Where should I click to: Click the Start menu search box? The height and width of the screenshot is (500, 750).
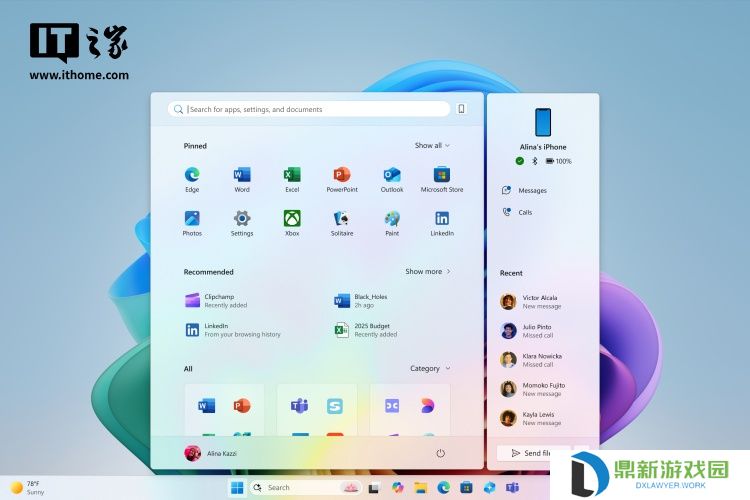click(x=309, y=109)
